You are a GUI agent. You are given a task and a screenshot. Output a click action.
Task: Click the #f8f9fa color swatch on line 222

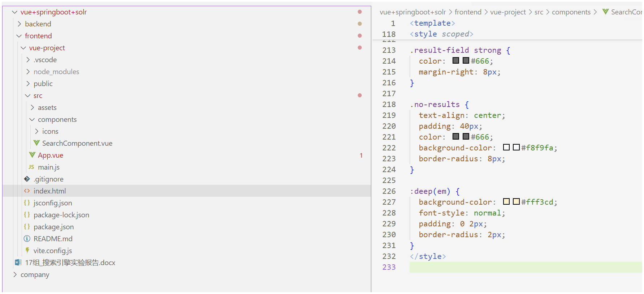(x=506, y=147)
